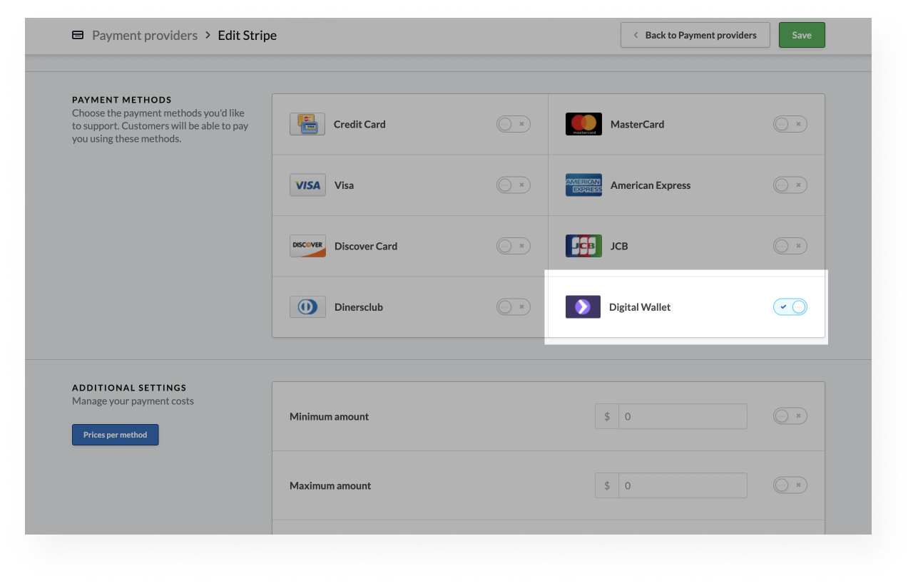Go Back to Payment providers
918x588 pixels.
(695, 35)
